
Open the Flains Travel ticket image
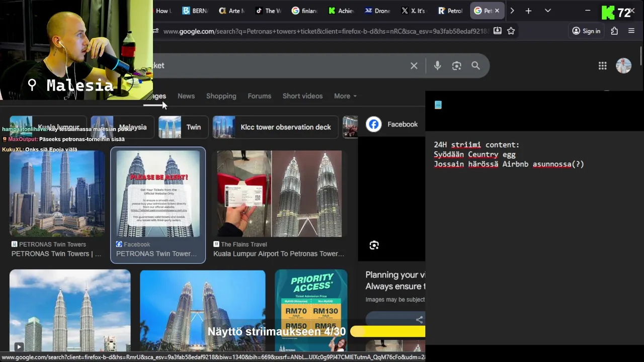(279, 194)
